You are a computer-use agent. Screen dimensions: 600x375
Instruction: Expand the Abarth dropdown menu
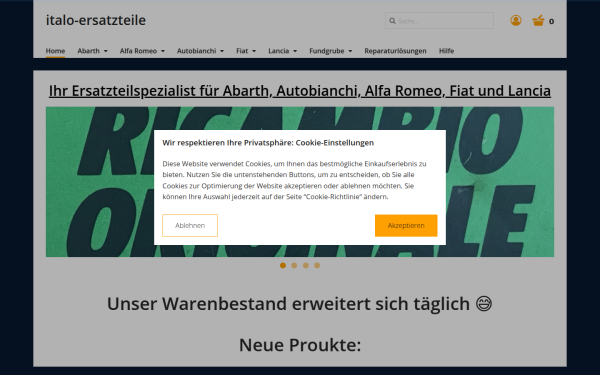(92, 51)
